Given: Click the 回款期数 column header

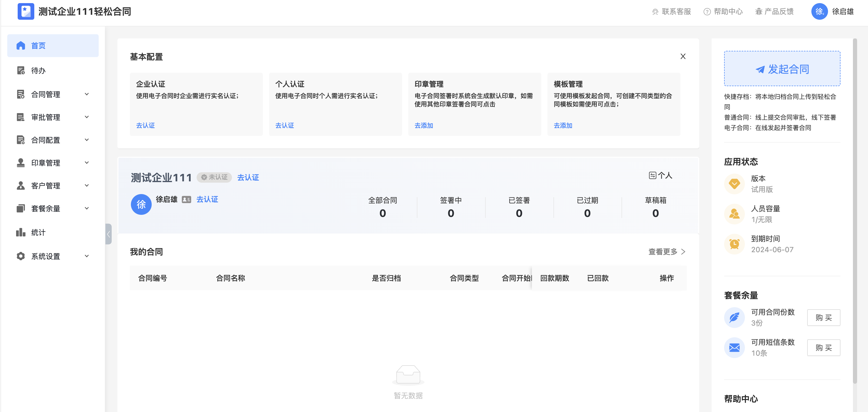Looking at the screenshot, I should point(555,278).
